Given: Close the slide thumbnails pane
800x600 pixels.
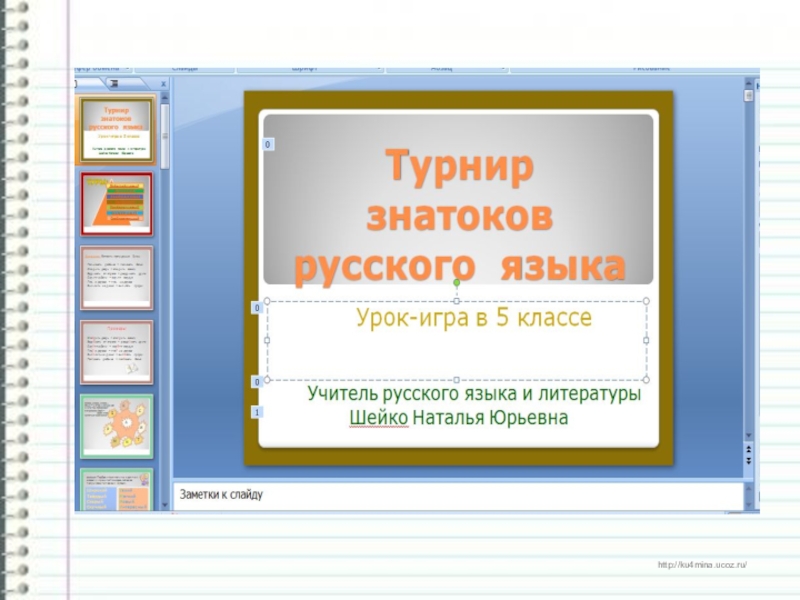Looking at the screenshot, I should point(165,84).
